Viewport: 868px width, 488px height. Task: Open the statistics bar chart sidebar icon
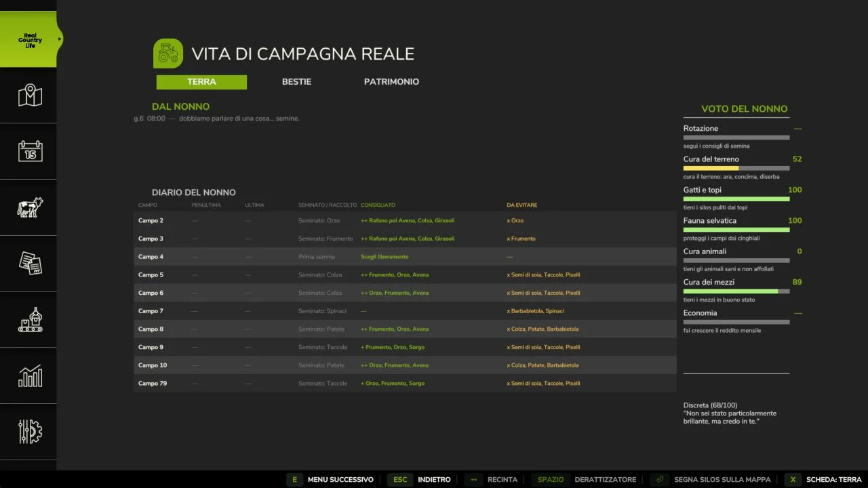pos(30,375)
